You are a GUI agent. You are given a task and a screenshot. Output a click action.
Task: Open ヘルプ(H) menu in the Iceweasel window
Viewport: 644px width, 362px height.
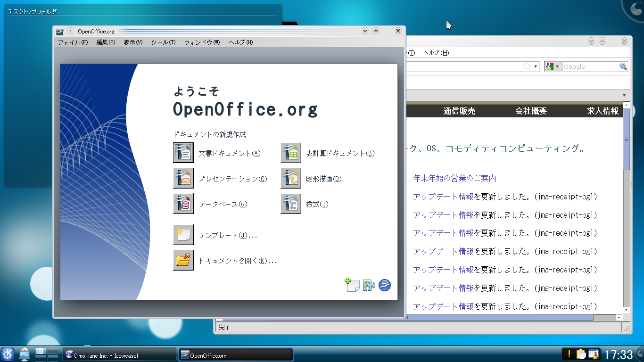436,53
